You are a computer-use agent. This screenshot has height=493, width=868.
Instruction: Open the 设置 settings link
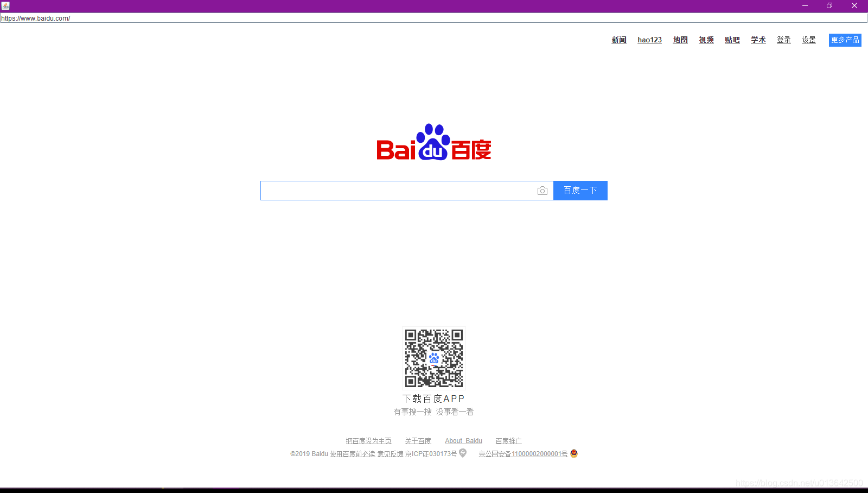pyautogui.click(x=808, y=40)
